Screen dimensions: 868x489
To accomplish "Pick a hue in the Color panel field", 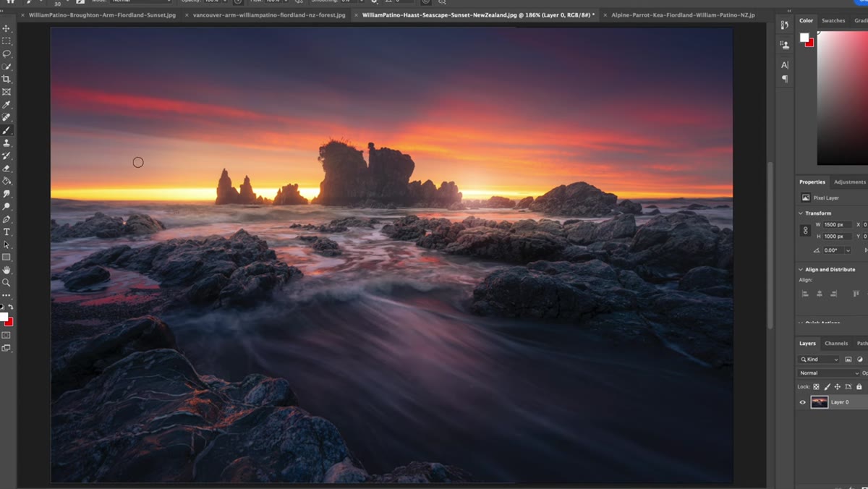I will coord(842,98).
